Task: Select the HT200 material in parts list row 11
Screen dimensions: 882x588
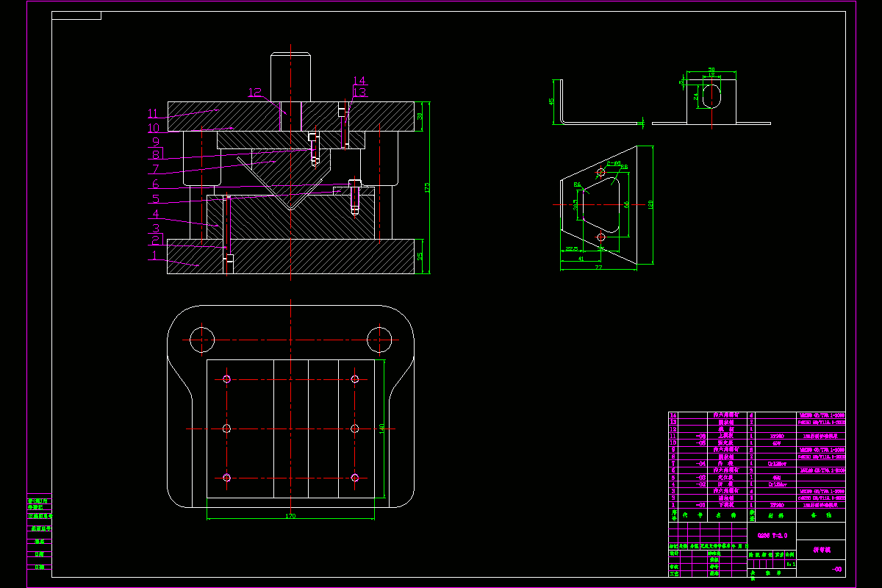Action: [778, 437]
